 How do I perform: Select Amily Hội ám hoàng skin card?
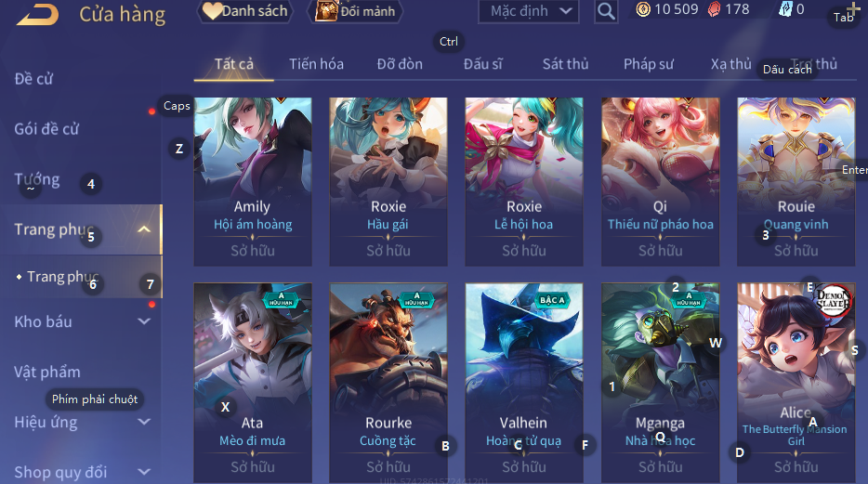[x=253, y=181]
